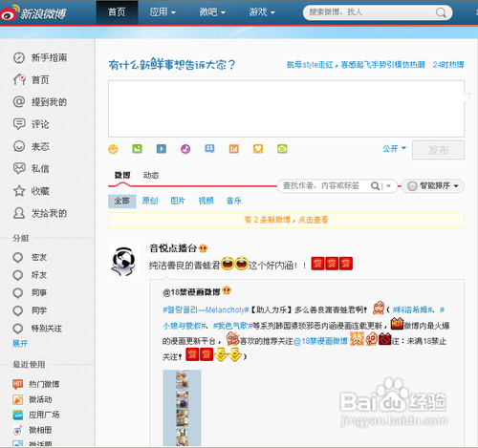Filter feed by 原创
The image size is (478, 448).
click(150, 201)
